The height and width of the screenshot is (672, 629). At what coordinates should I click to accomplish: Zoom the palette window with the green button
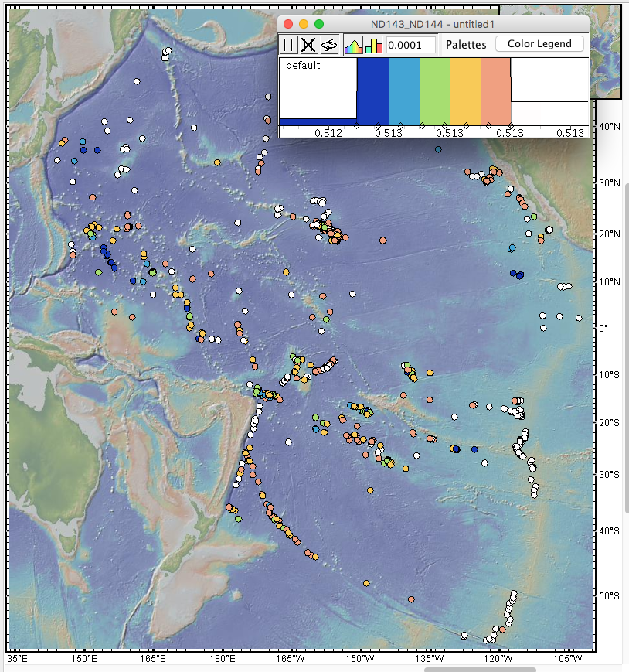tap(319, 24)
